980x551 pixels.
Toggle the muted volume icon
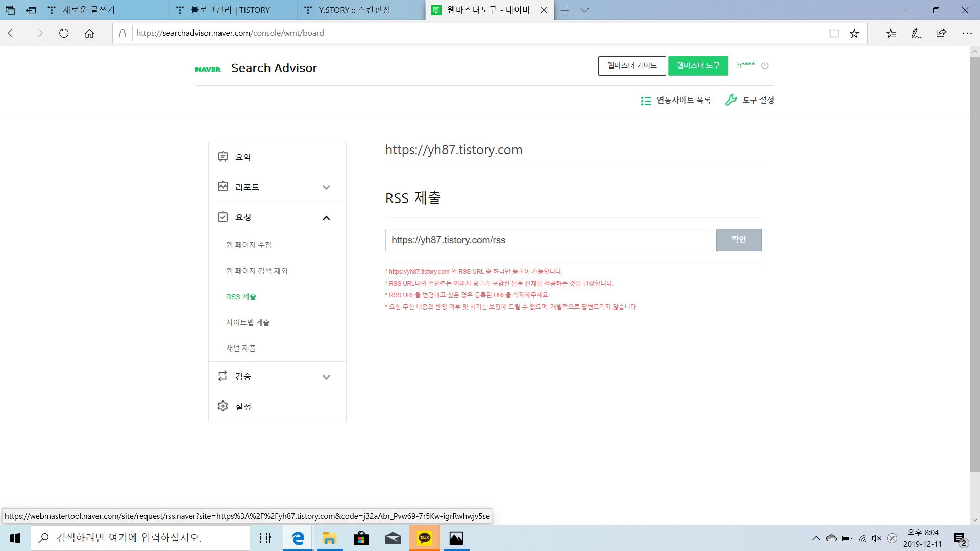(x=877, y=538)
